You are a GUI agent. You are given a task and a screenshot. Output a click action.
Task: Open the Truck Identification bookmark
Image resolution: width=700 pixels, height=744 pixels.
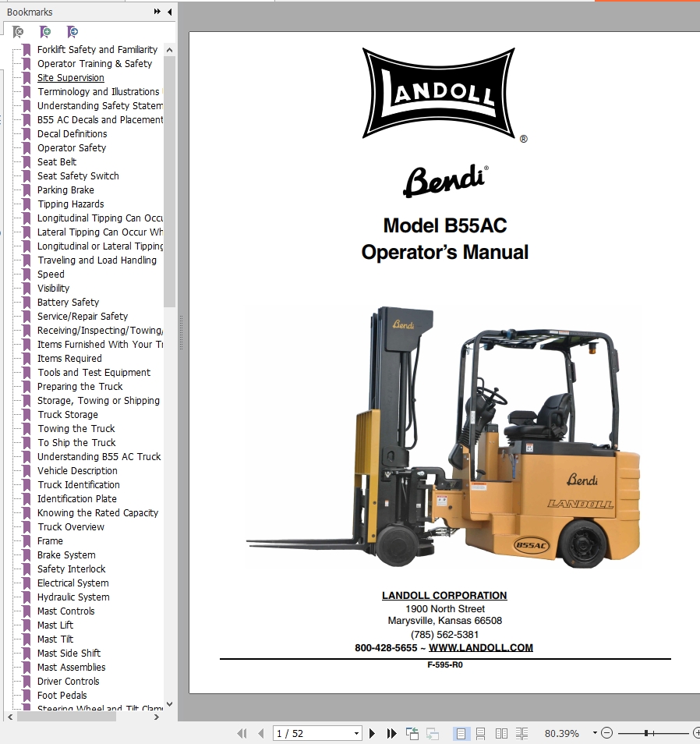pyautogui.click(x=78, y=484)
